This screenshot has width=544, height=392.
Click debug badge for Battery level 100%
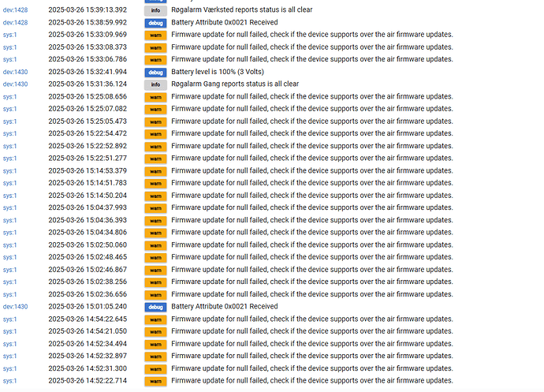[155, 73]
